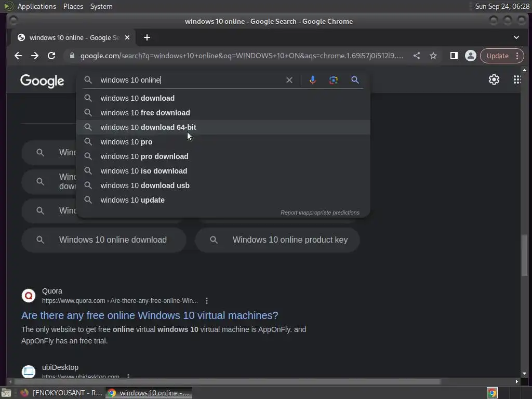The image size is (532, 399).
Task: Click the Chrome tray icon in bottom panel
Action: point(492,393)
